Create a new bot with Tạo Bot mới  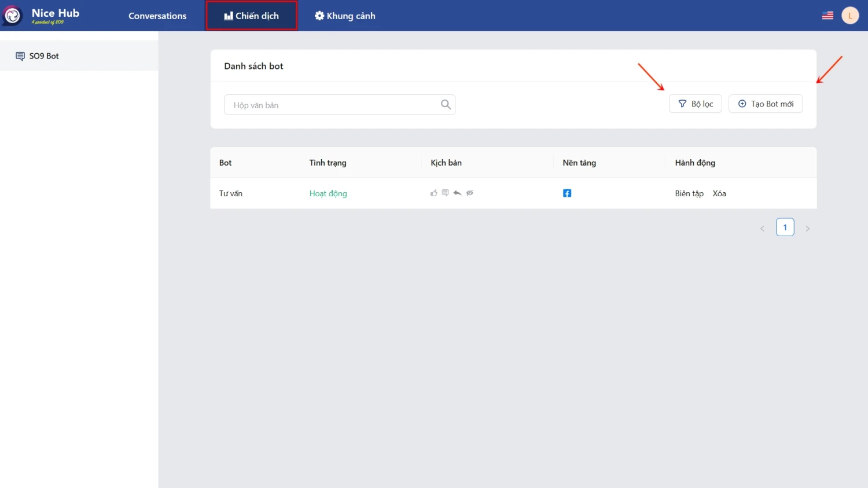[766, 104]
